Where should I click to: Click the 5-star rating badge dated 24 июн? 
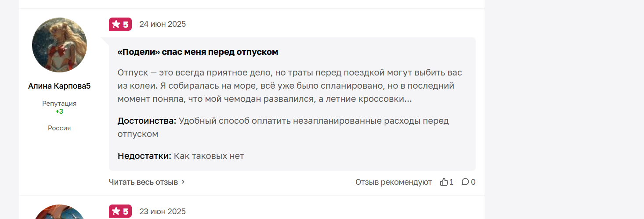pyautogui.click(x=120, y=24)
